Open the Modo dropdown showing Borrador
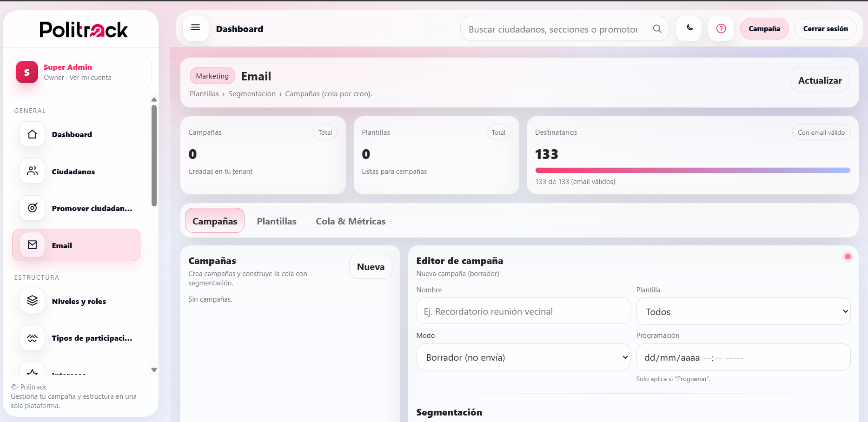The image size is (868, 422). [523, 357]
